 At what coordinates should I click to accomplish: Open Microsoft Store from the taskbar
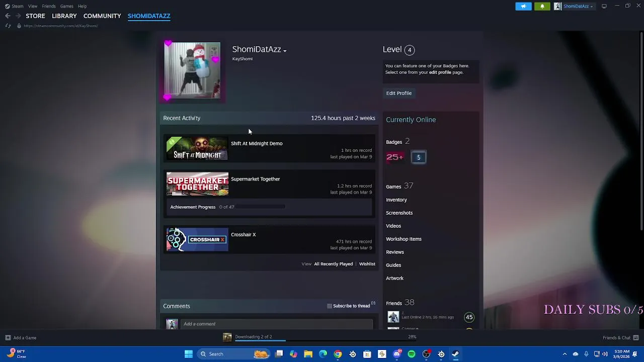[x=367, y=354]
